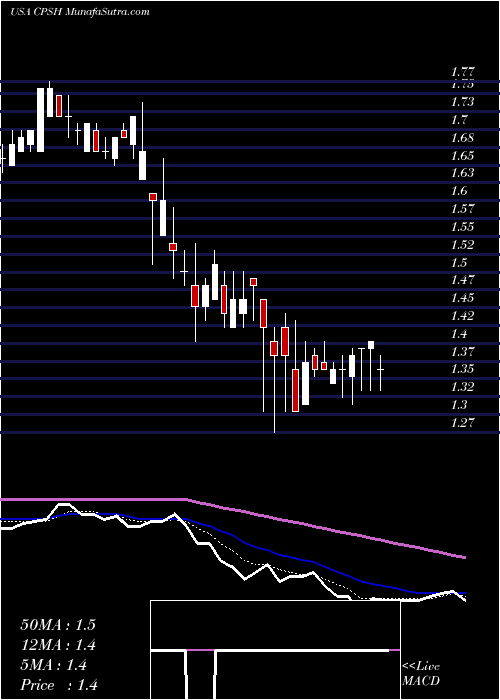This screenshot has width=500, height=700.
Task: Click the 1.37 price axis label
Action: coord(462,351)
